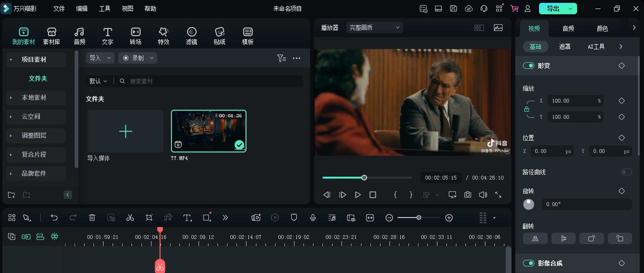Screen dimensions: 644x273
Task: Click the play button in player
Action: [357, 194]
